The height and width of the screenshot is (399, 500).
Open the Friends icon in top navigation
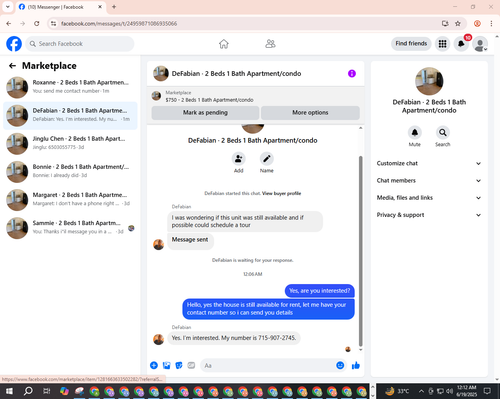click(270, 44)
